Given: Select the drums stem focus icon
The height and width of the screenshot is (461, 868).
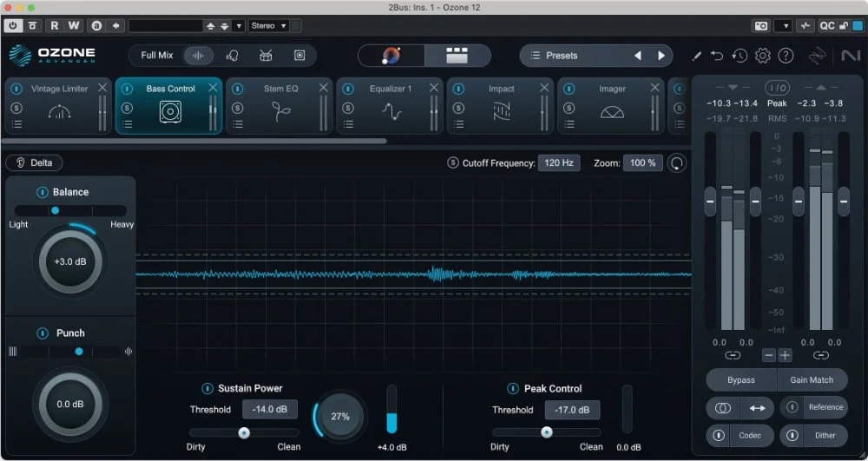Looking at the screenshot, I should (x=266, y=56).
